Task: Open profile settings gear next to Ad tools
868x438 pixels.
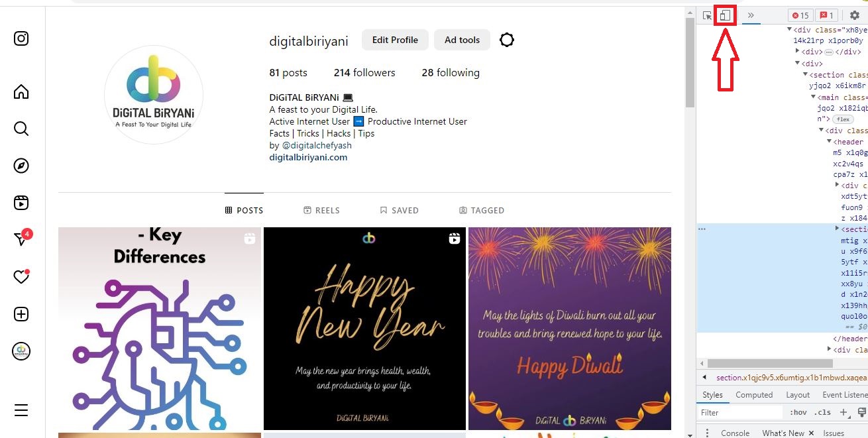Action: (507, 40)
